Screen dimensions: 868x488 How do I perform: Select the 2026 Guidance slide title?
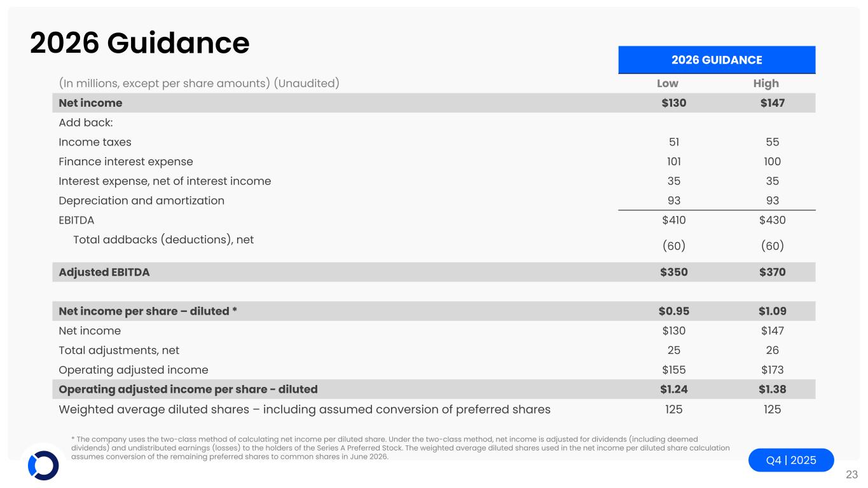click(139, 43)
